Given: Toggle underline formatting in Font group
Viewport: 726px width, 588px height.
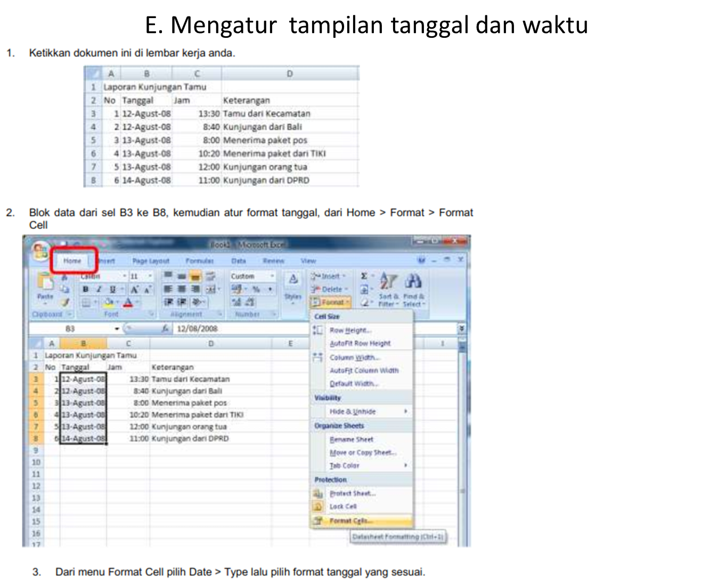Looking at the screenshot, I should click(112, 289).
